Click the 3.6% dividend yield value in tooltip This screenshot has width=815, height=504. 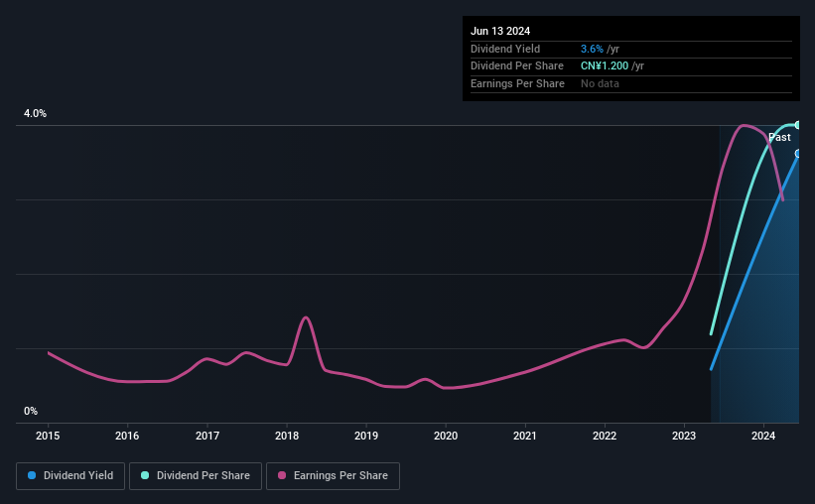point(592,49)
